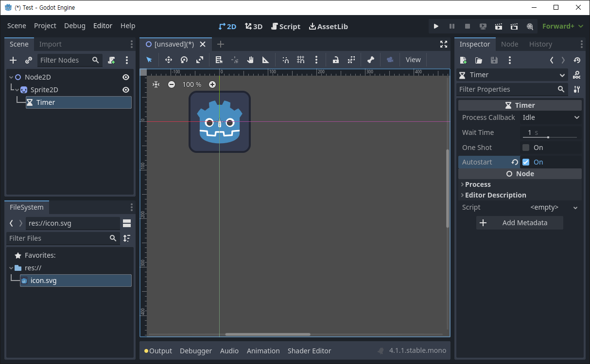The width and height of the screenshot is (590, 364).
Task: Collapse the Sprite2D tree node
Action: click(x=17, y=90)
